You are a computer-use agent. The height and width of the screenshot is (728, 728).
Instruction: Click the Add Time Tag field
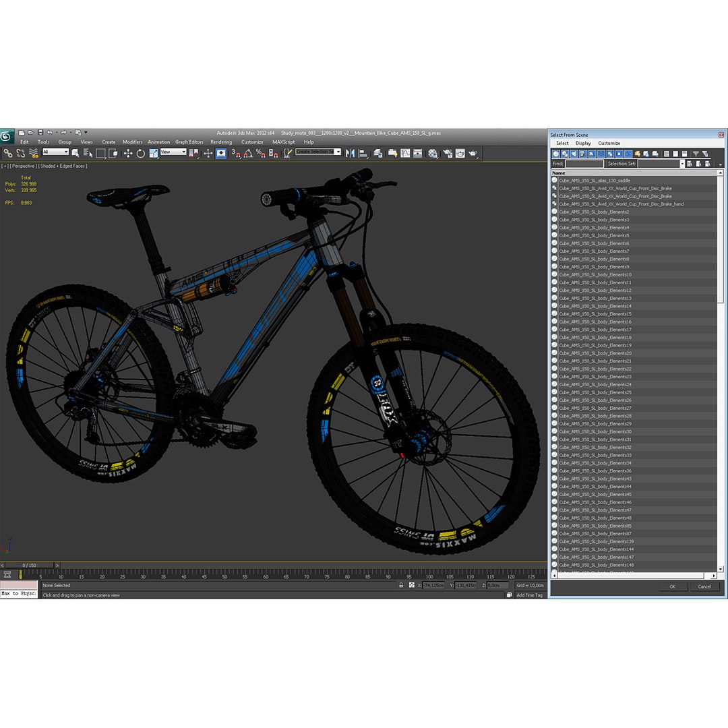click(529, 595)
